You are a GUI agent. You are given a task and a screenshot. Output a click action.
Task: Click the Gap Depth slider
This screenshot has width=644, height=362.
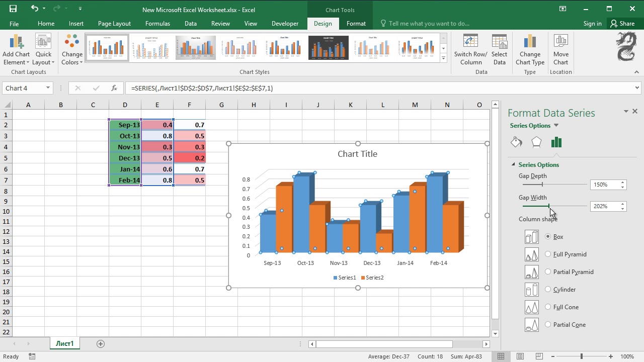[542, 185]
